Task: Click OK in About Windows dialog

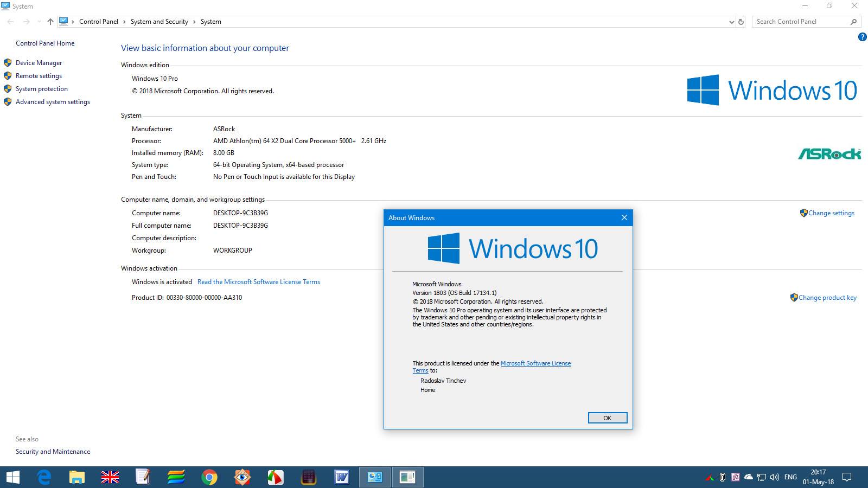Action: click(608, 418)
